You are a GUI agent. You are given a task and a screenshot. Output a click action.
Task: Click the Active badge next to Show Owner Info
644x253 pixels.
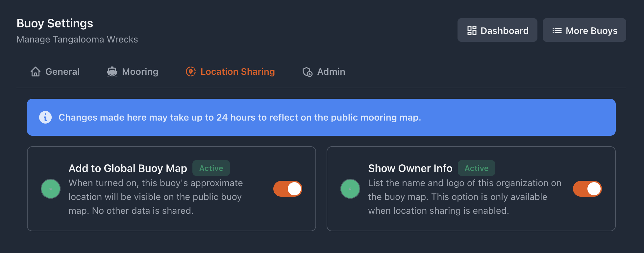click(x=476, y=168)
